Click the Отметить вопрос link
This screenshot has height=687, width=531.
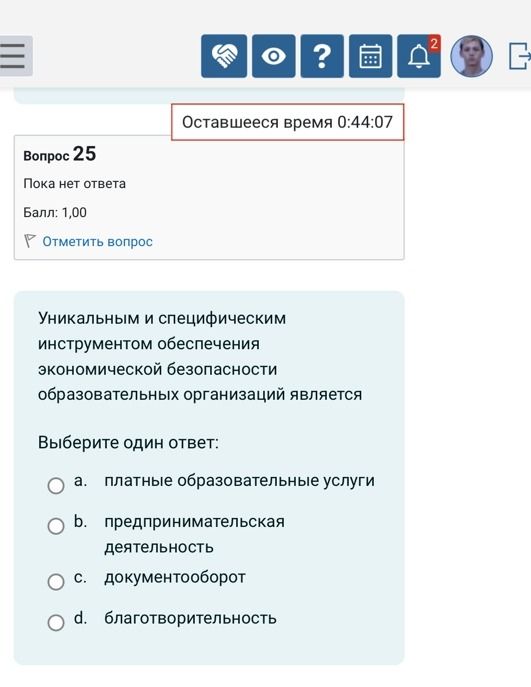97,241
